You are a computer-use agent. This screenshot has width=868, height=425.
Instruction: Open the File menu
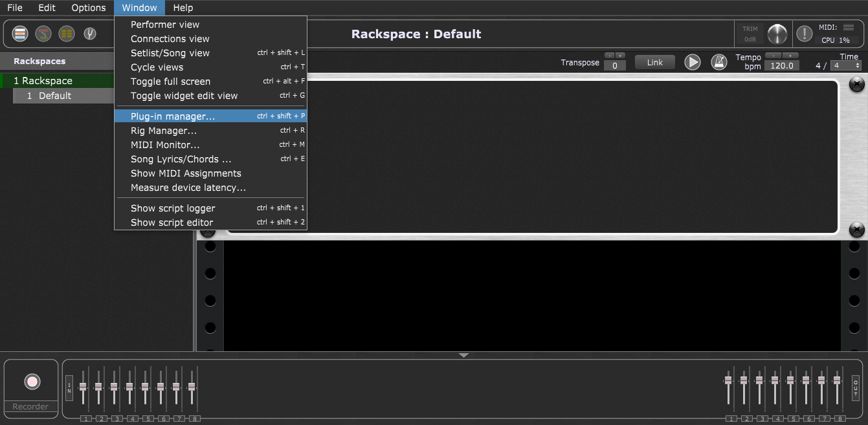[x=15, y=8]
